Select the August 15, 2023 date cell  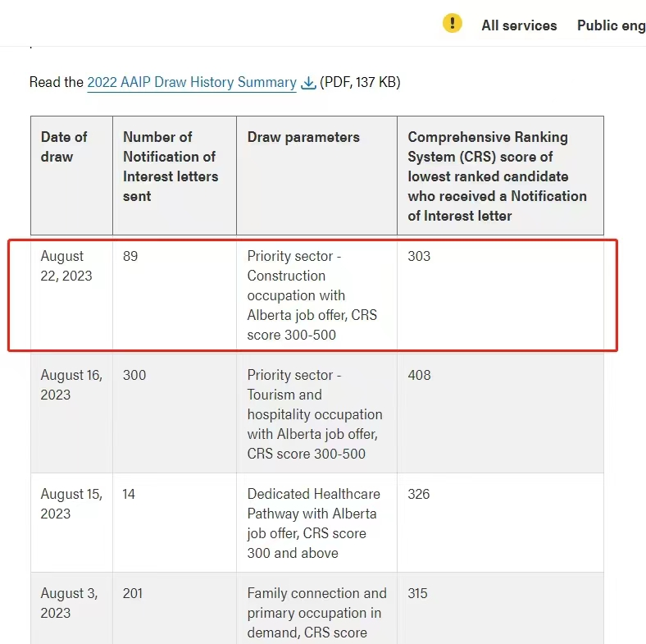coord(71,523)
